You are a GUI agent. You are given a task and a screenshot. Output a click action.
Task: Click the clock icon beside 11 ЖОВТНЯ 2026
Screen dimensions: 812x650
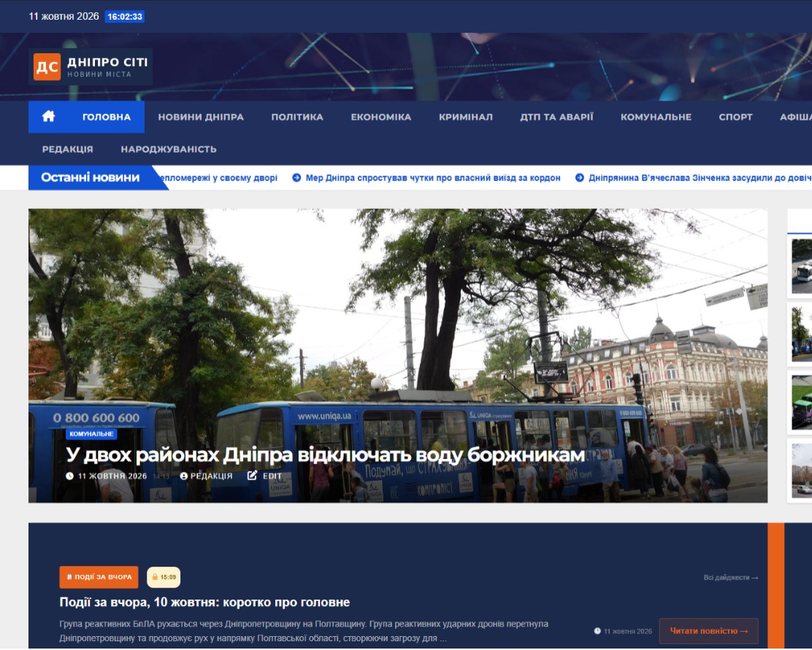(69, 475)
